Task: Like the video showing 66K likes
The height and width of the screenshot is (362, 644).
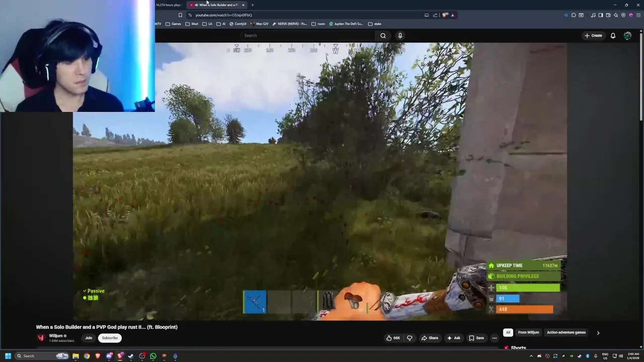Action: [x=393, y=338]
